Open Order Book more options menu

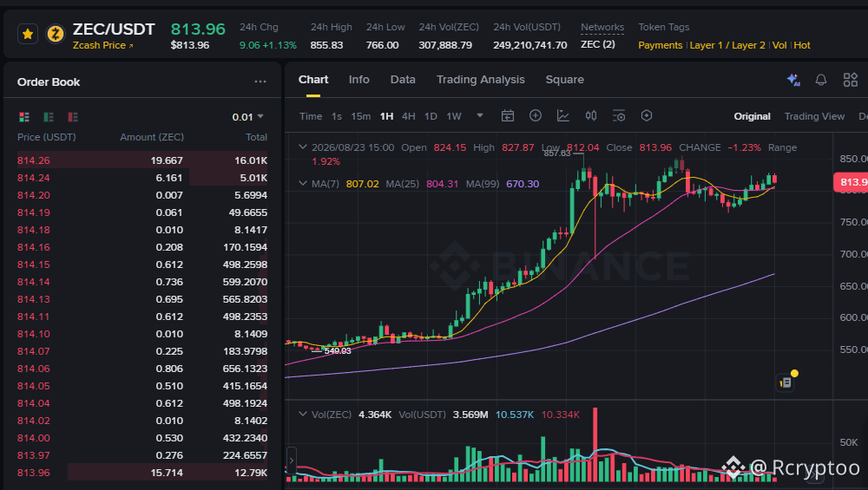[260, 82]
